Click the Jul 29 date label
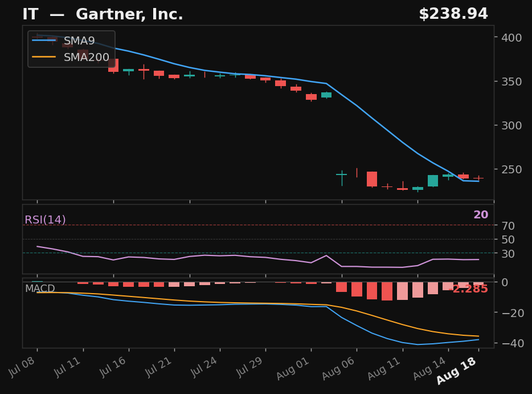532x394 pixels. [249, 367]
